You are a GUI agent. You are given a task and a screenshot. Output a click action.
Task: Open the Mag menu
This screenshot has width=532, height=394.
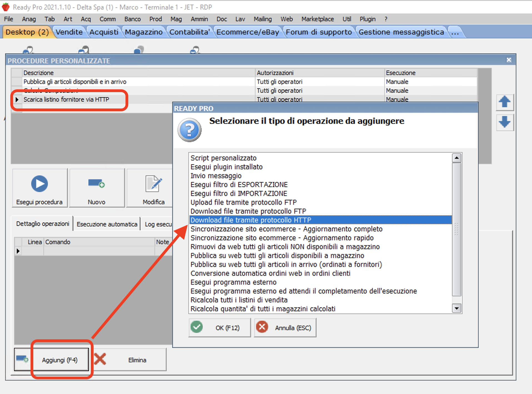click(176, 19)
